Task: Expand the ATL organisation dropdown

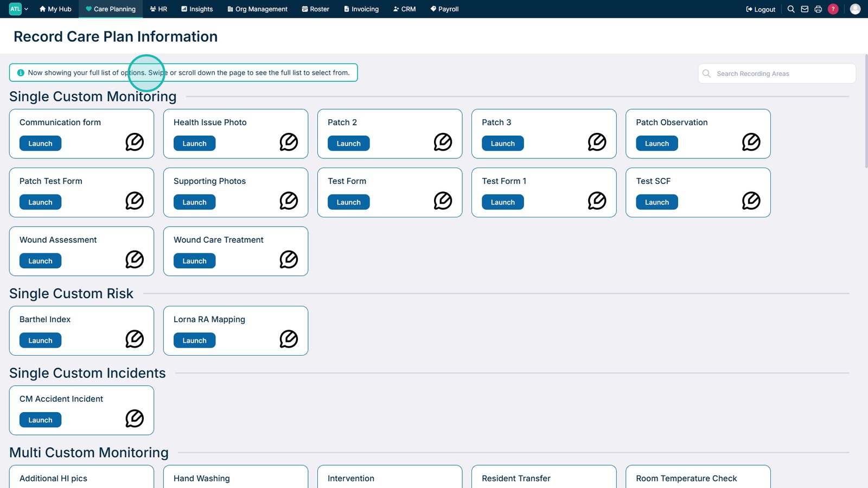Action: (x=19, y=9)
